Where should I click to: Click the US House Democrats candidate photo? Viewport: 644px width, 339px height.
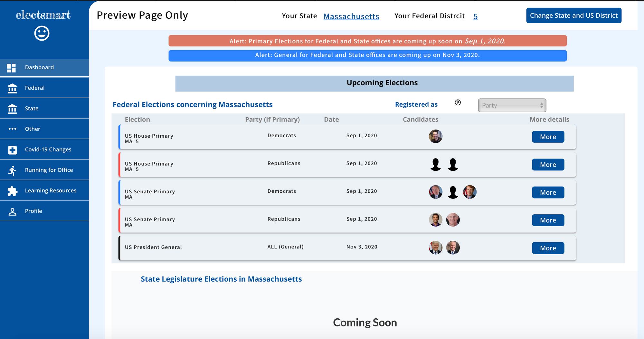435,136
